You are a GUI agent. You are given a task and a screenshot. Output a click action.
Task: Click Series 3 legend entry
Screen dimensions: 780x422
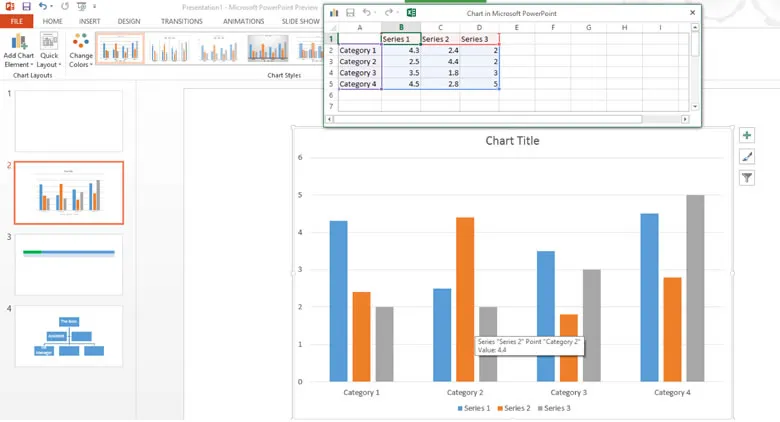pyautogui.click(x=554, y=408)
